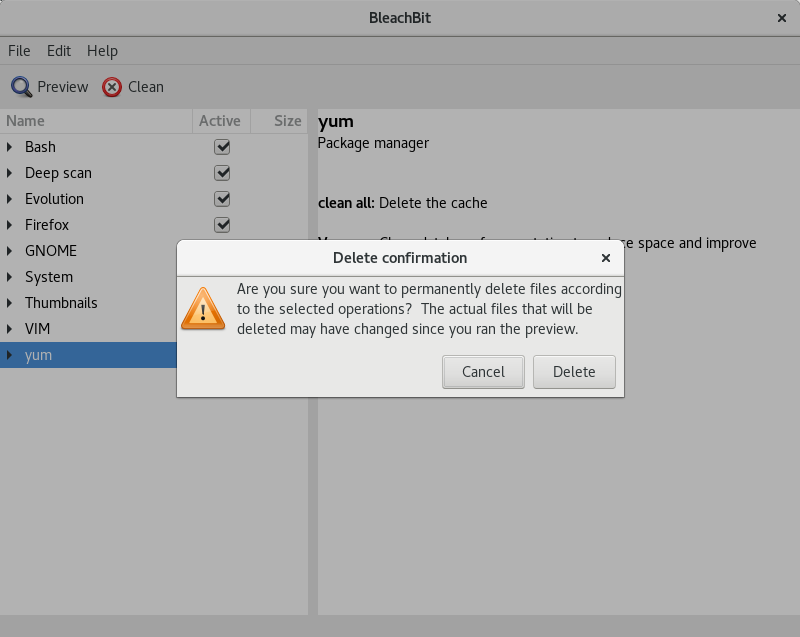Click the Preview magnifier icon
This screenshot has height=637, width=800.
click(x=21, y=87)
